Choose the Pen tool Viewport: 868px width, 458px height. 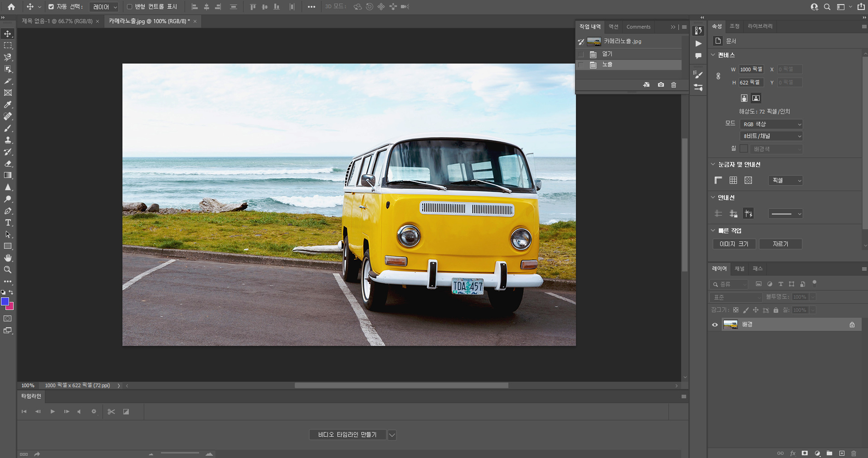tap(8, 211)
